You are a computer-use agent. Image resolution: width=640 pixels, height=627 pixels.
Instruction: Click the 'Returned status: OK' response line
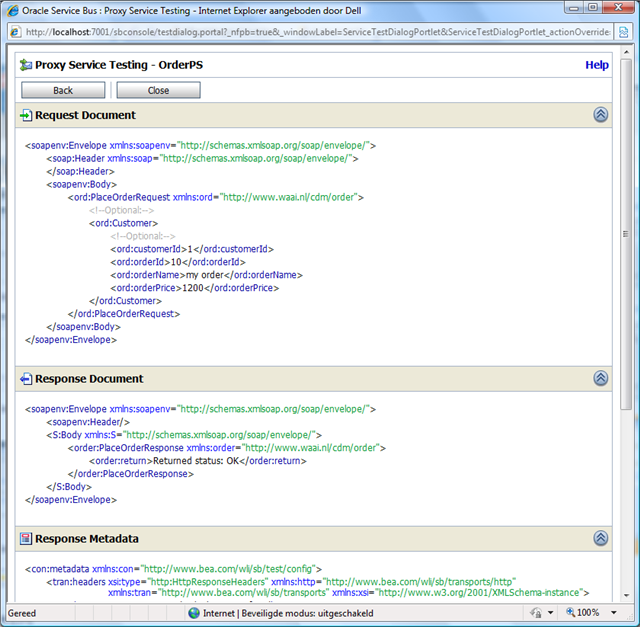point(198,461)
